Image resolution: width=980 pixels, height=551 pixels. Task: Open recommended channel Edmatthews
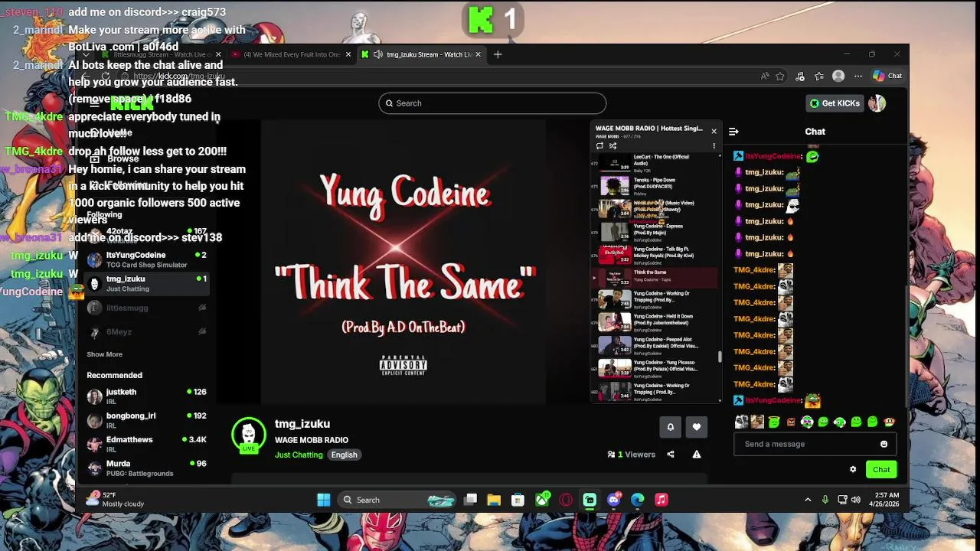tap(147, 444)
